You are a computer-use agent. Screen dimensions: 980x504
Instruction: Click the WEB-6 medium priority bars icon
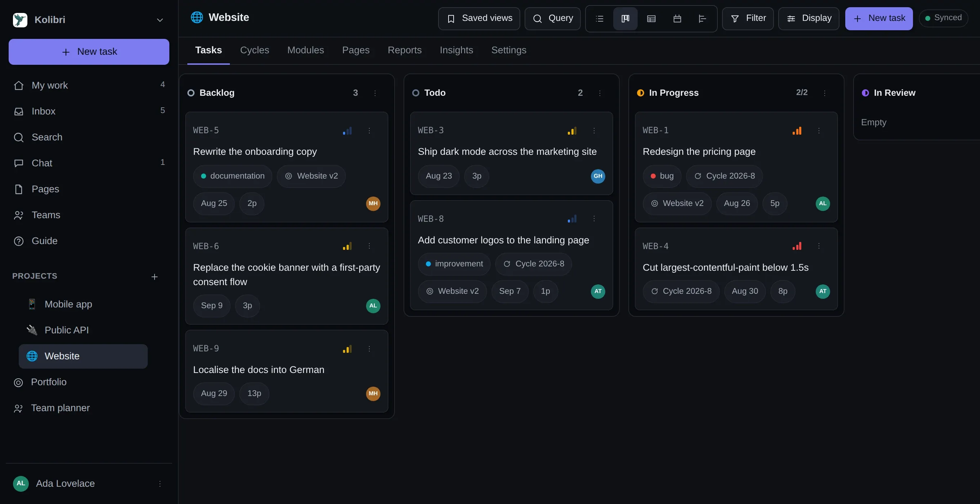coord(347,246)
